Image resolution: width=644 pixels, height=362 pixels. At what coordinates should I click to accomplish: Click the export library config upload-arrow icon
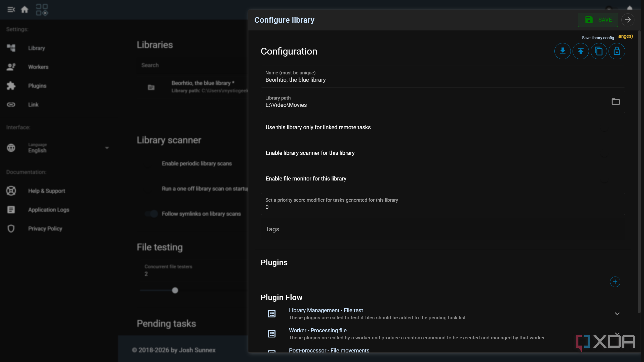click(x=581, y=51)
